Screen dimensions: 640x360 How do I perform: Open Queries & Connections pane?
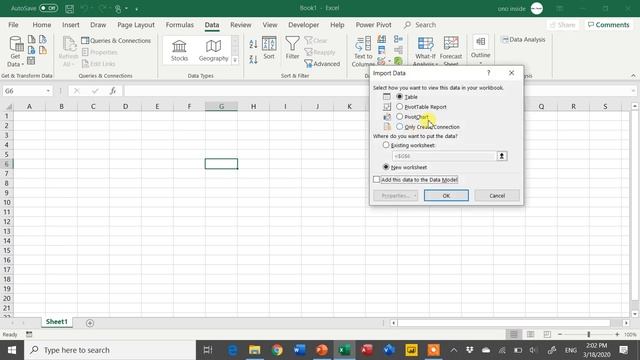(116, 40)
